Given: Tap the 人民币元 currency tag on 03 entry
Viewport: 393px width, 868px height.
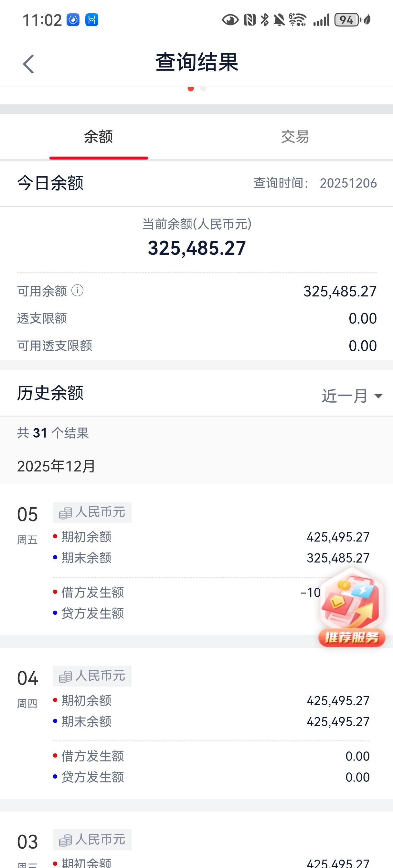Looking at the screenshot, I should (x=92, y=839).
